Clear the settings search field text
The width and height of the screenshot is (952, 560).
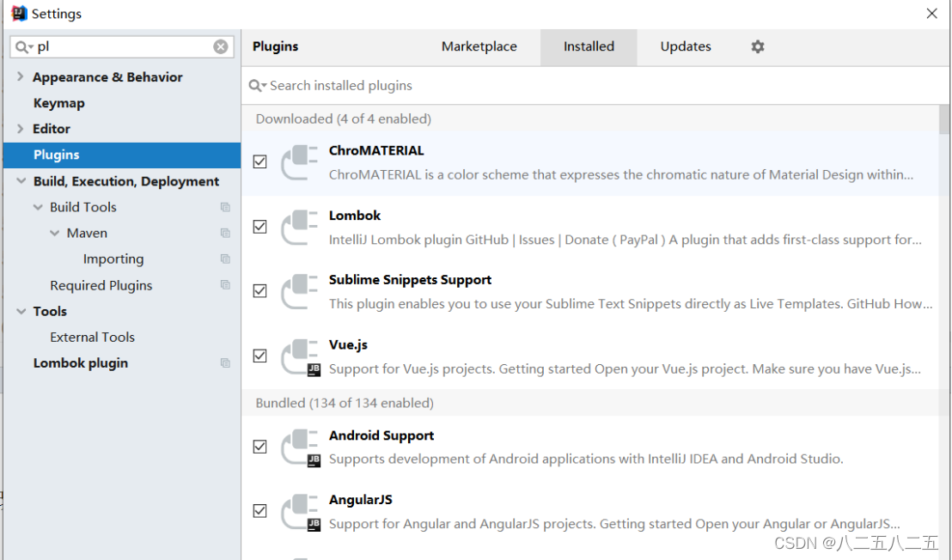coord(221,46)
